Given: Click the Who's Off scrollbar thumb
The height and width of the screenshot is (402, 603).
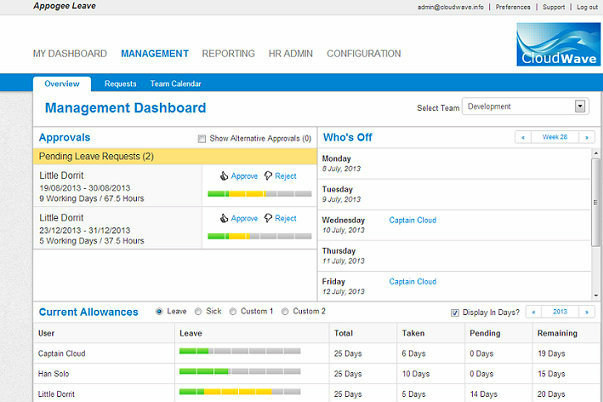Looking at the screenshot, I should (x=596, y=202).
